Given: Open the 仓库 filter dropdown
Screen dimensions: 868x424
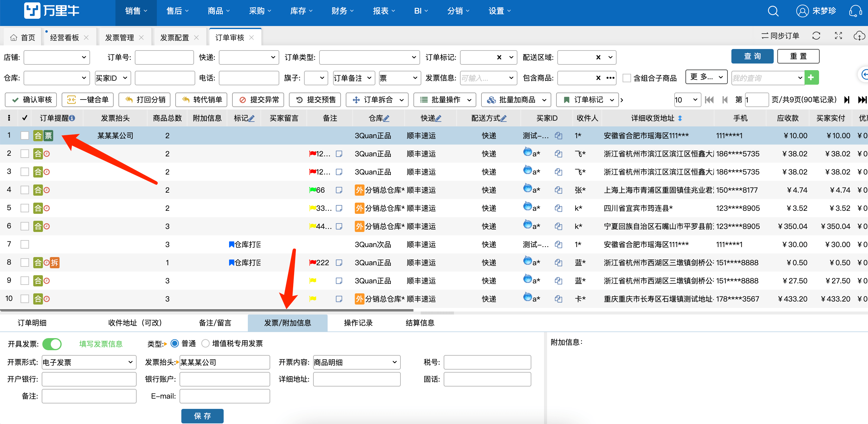Looking at the screenshot, I should click(x=57, y=78).
